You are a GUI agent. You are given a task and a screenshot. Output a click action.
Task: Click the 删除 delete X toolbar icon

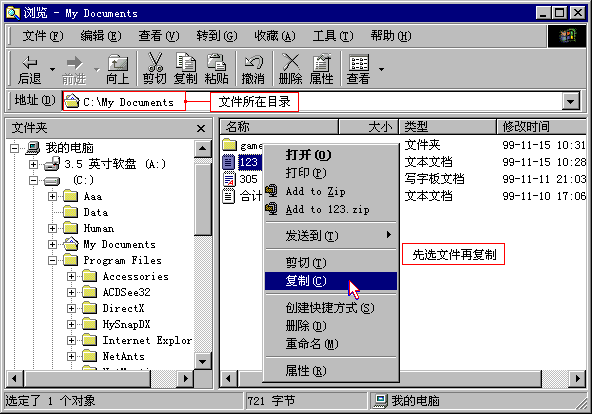(291, 62)
